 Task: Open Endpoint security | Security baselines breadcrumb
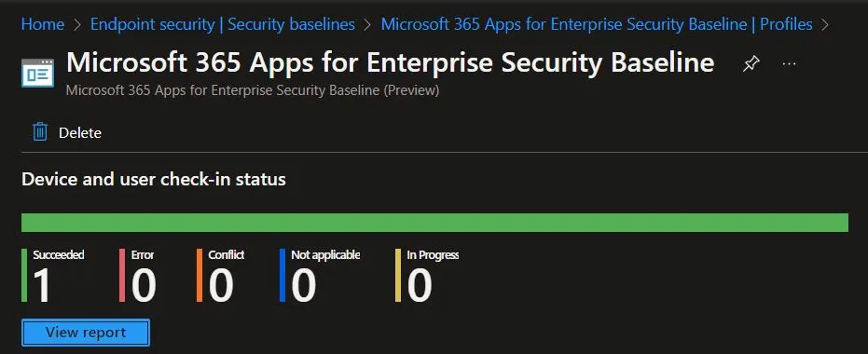point(223,24)
